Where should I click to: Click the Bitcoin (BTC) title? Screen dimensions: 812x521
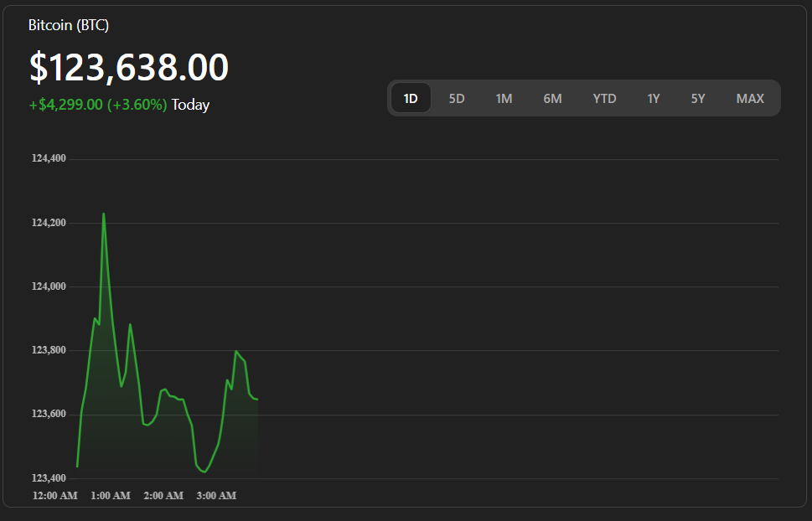tap(69, 25)
